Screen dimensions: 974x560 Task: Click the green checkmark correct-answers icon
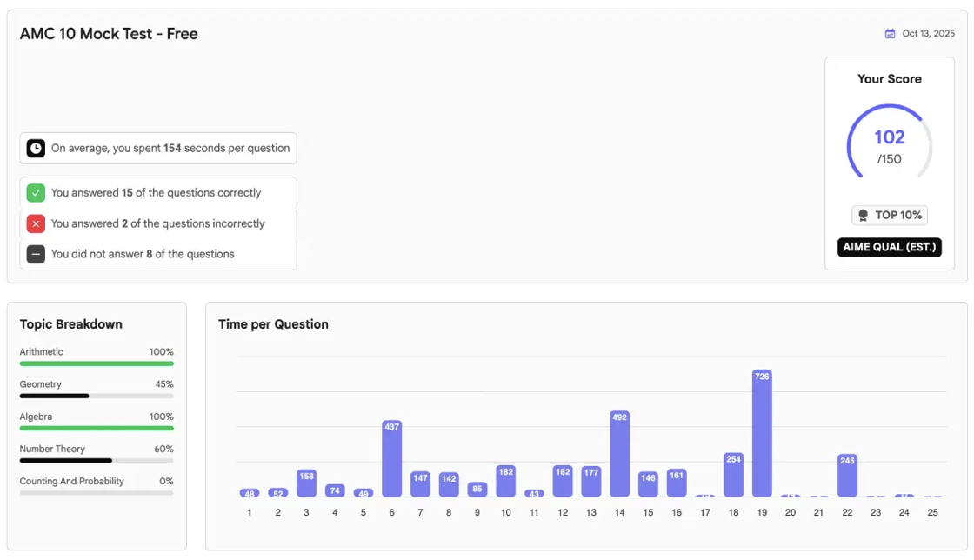pos(36,193)
